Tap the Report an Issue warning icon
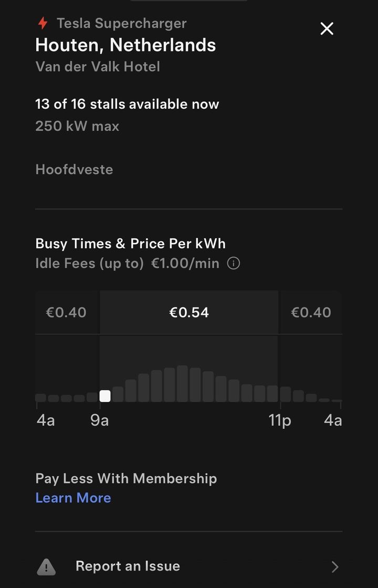The height and width of the screenshot is (588, 378). click(46, 566)
